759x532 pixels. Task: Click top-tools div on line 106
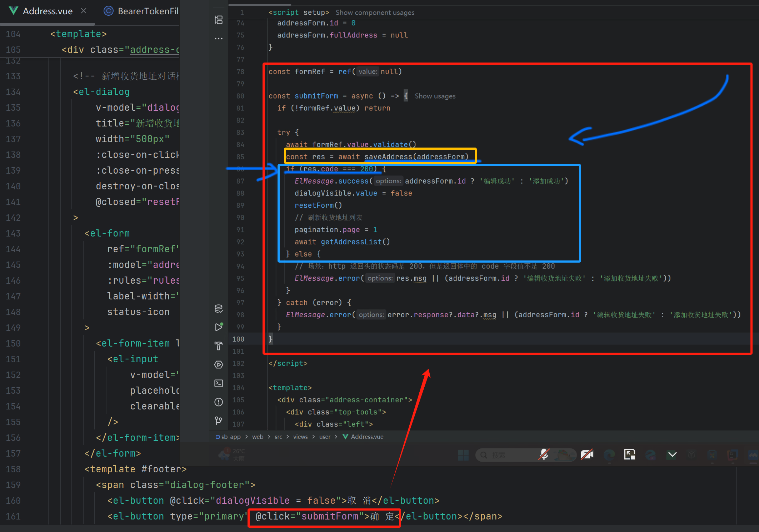(336, 412)
